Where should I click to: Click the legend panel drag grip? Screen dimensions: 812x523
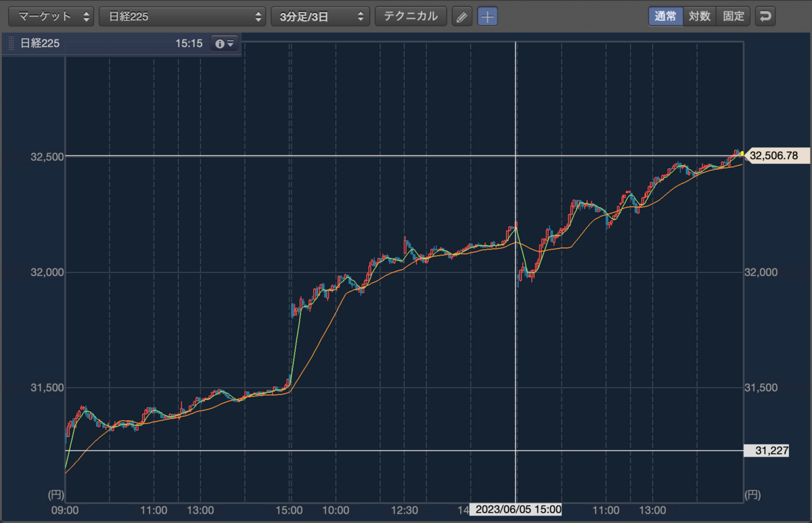11,43
